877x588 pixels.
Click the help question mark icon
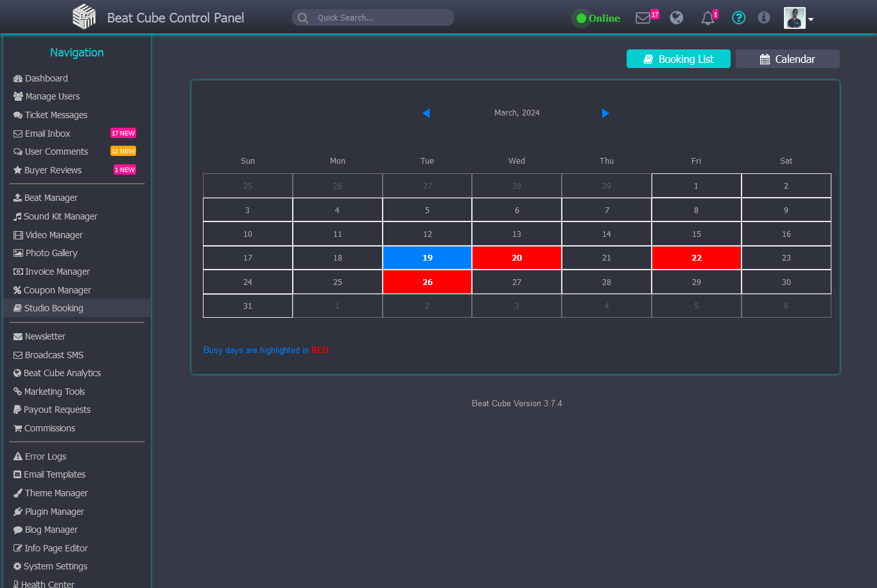coord(739,18)
